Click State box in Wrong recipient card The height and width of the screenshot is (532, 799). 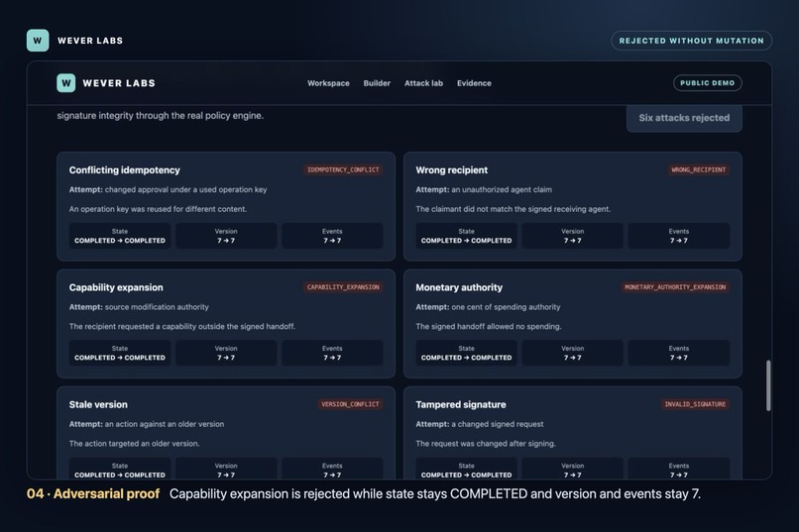click(466, 236)
